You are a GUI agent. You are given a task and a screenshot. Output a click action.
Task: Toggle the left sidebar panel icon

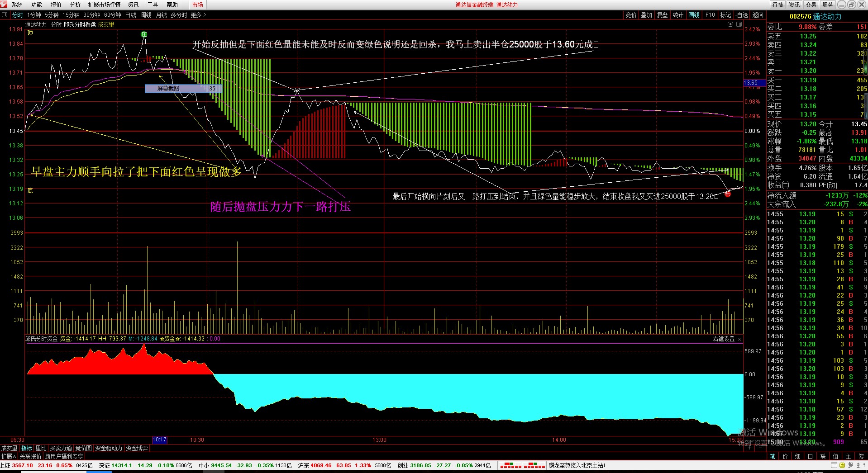[5, 15]
